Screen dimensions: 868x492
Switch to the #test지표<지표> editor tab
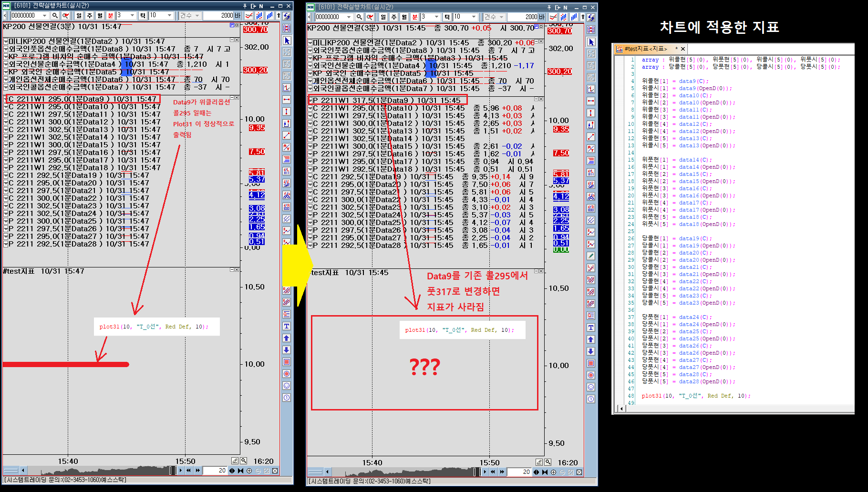[645, 49]
